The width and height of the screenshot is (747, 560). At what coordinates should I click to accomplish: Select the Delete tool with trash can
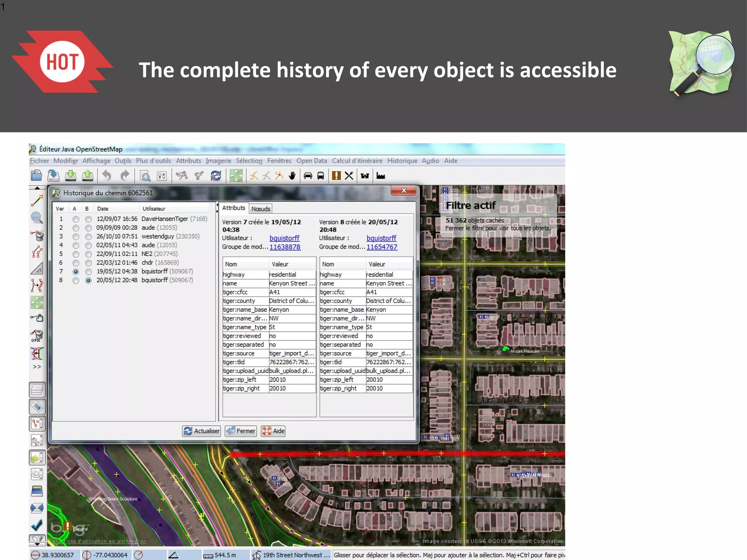37,235
